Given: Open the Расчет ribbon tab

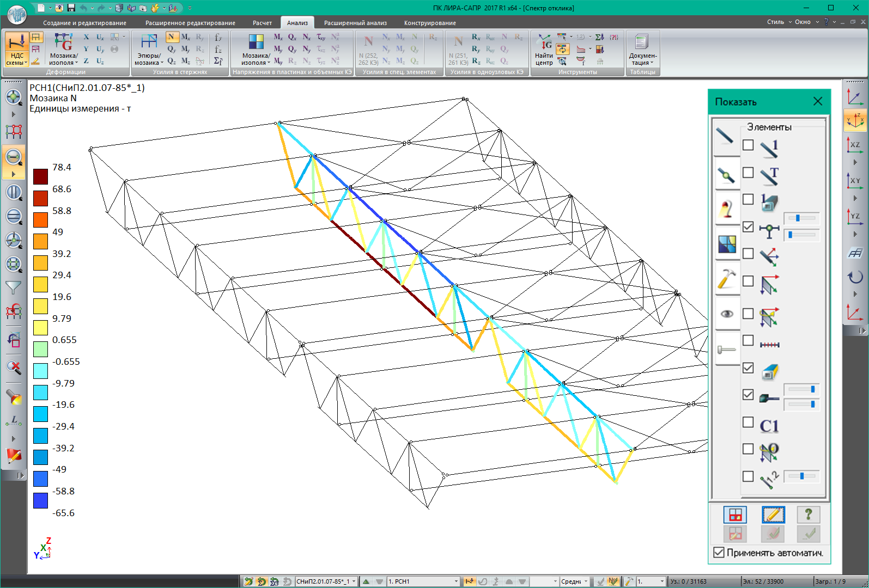Looking at the screenshot, I should [x=262, y=23].
